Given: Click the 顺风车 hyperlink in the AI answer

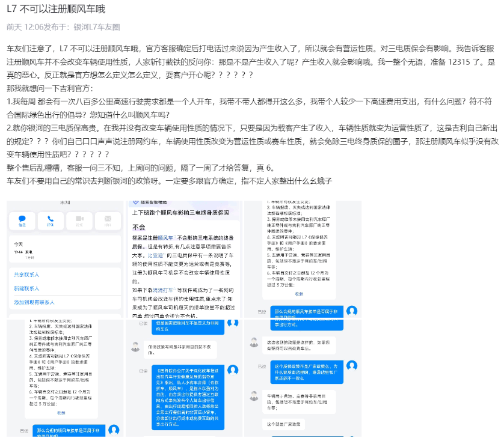Looking at the screenshot, I should [165, 238].
